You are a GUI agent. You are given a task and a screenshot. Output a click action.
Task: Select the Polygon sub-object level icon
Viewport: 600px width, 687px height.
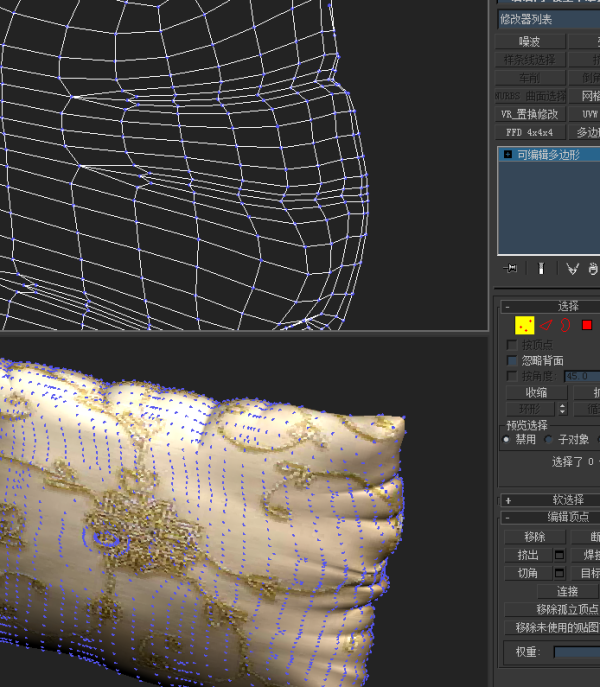click(587, 325)
